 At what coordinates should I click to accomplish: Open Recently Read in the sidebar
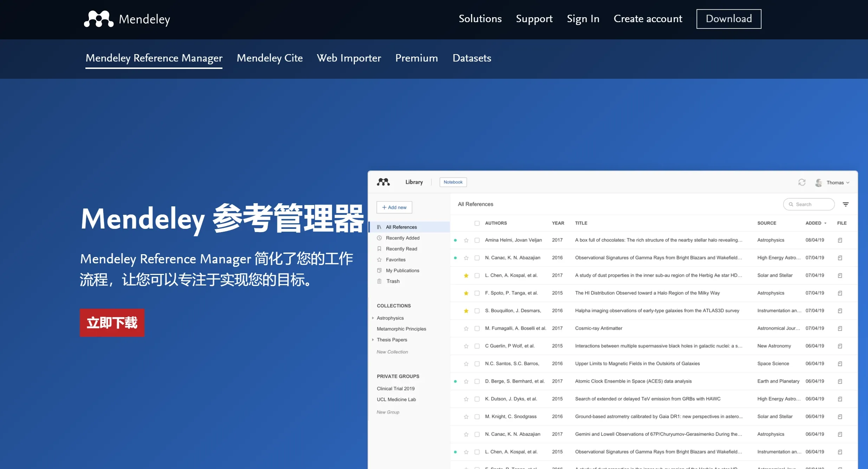(401, 249)
